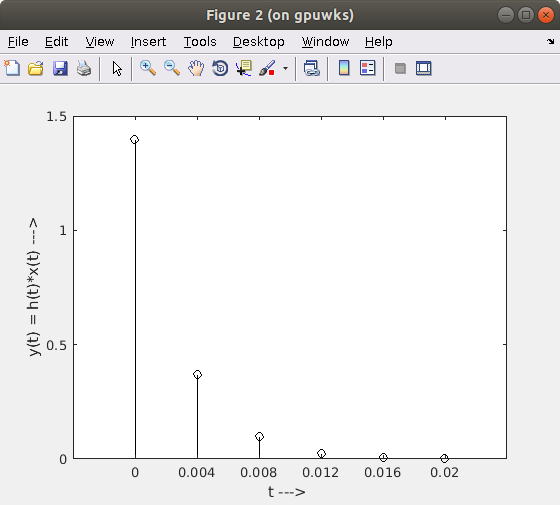
Task: Open the File menu
Action: pos(18,42)
